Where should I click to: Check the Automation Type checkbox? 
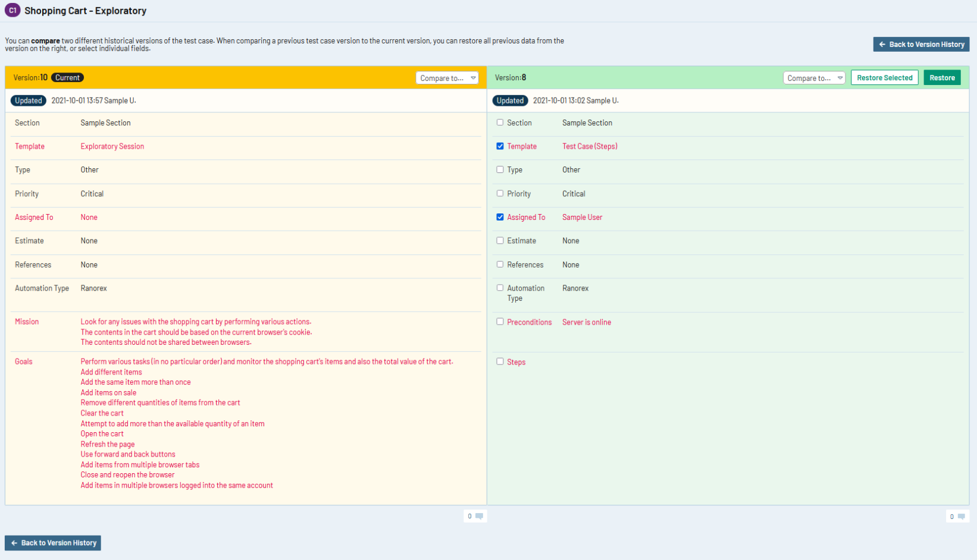(x=500, y=288)
